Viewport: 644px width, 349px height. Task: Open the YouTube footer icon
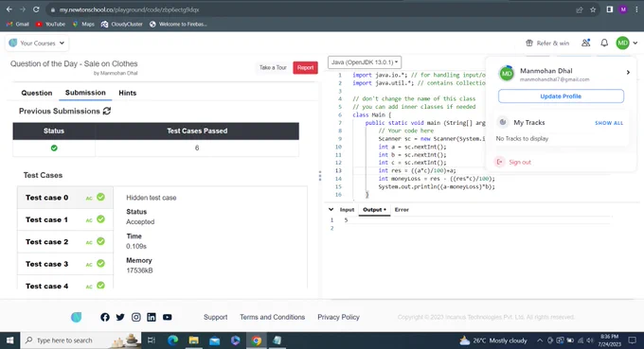(168, 317)
